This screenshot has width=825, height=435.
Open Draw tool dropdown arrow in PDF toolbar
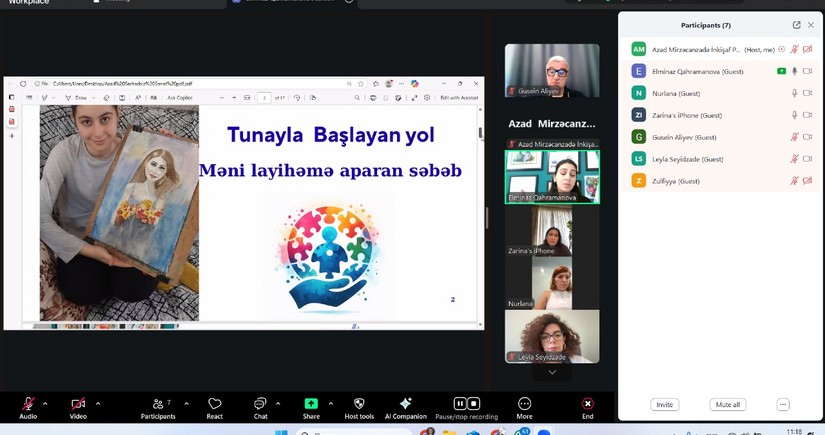coord(94,98)
